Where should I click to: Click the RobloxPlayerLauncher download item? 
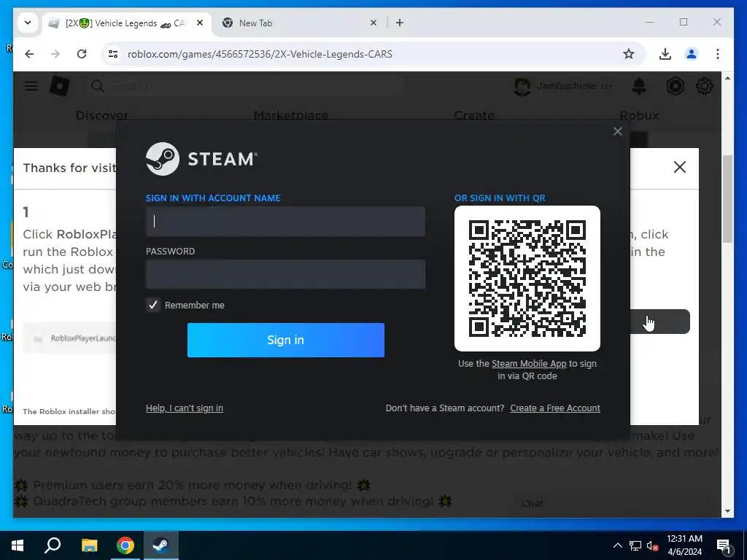69,338
